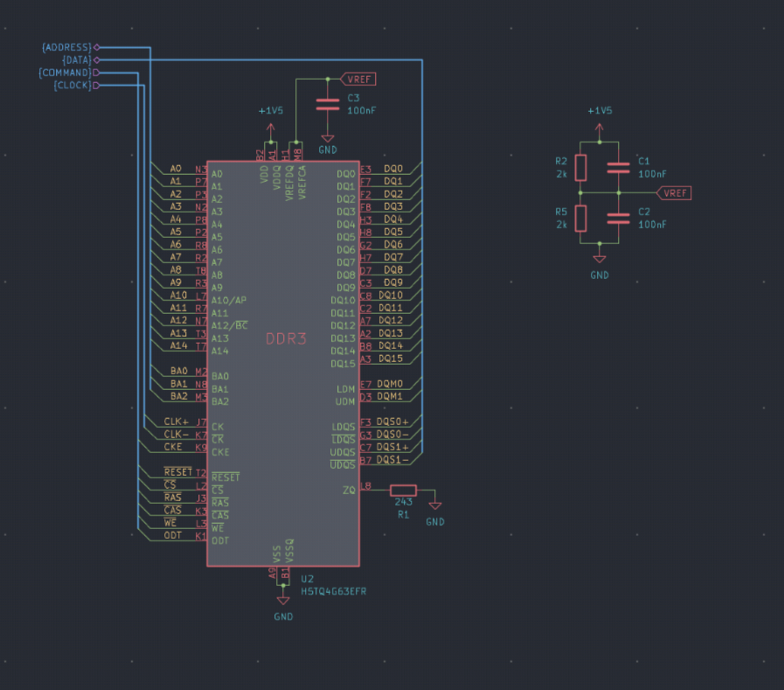
Task: Click the {DATA} bus label
Action: (x=75, y=59)
